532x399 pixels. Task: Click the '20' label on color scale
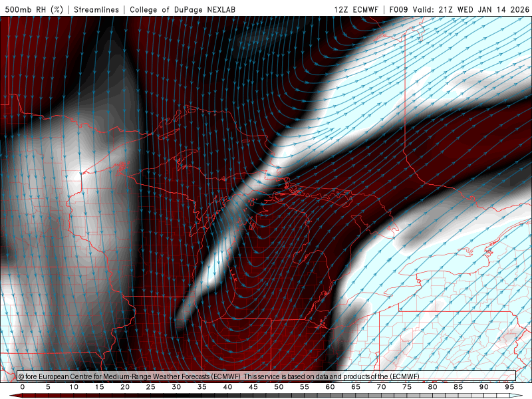(125, 387)
